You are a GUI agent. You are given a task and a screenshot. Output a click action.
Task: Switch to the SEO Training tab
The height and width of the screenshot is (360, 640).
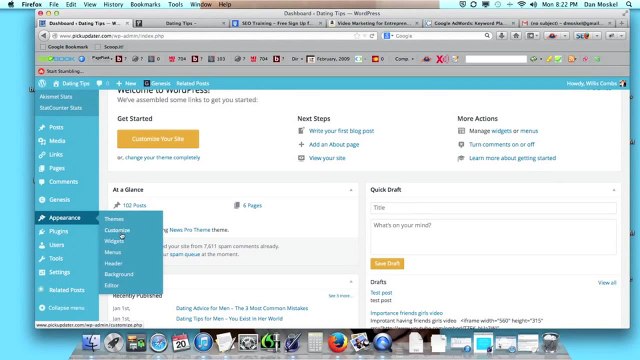click(276, 23)
